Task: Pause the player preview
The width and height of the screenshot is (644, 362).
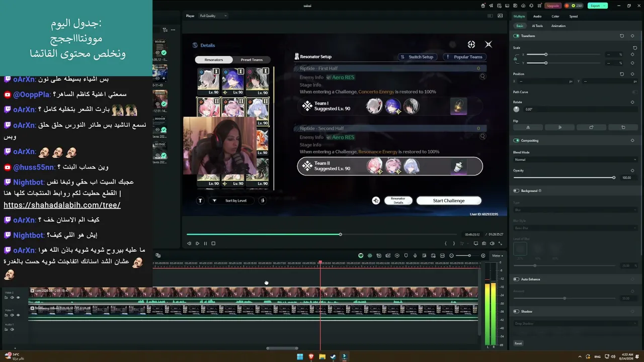Action: (x=205, y=243)
